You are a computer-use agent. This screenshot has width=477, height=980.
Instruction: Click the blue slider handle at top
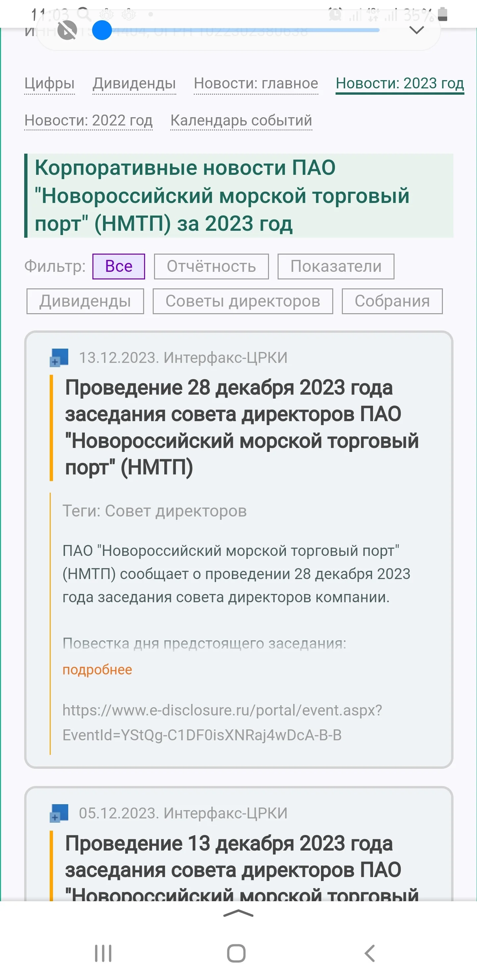(x=102, y=30)
